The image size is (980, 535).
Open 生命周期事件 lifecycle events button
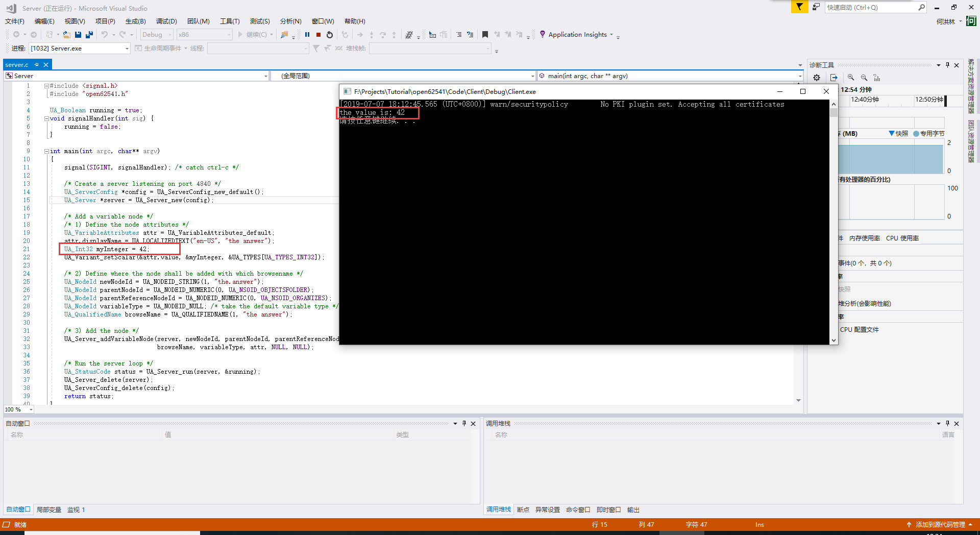(159, 48)
